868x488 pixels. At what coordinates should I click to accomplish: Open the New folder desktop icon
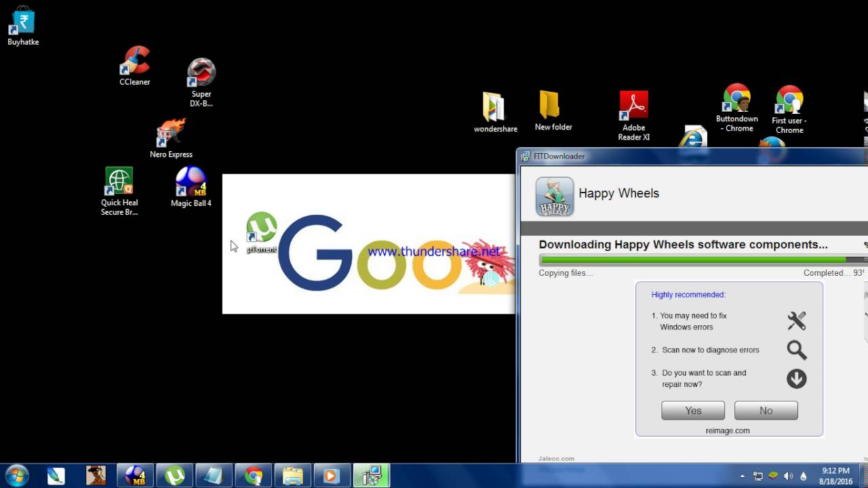pyautogui.click(x=553, y=110)
